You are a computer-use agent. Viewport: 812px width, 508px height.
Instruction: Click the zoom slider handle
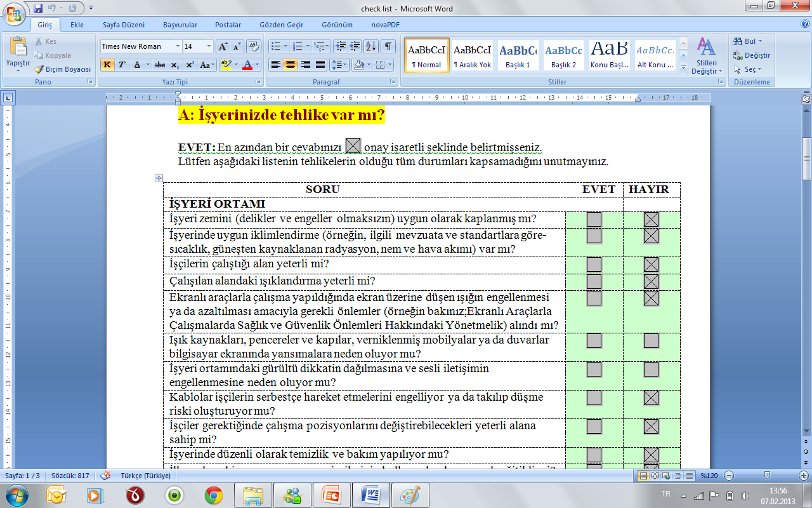(767, 476)
